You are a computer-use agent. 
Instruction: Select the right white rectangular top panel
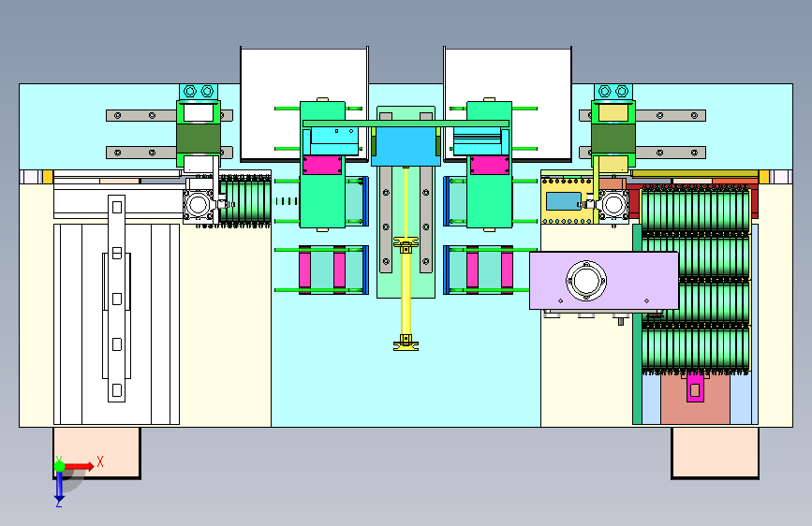(508, 104)
